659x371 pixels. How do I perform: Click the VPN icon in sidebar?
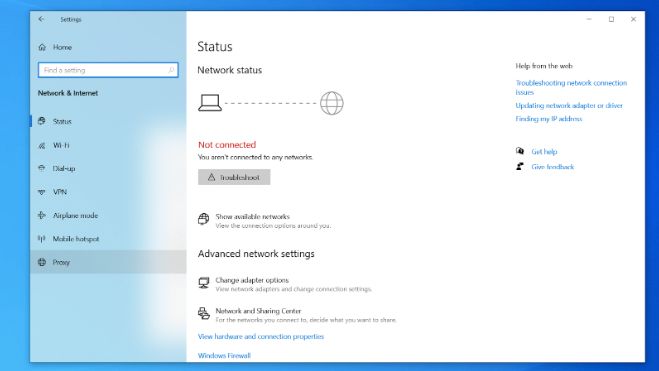[x=42, y=192]
